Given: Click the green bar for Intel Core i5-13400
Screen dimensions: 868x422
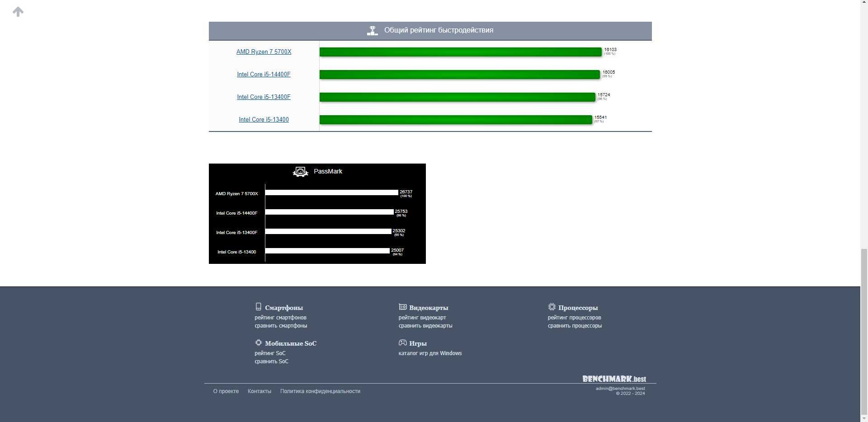Looking at the screenshot, I should click(456, 120).
